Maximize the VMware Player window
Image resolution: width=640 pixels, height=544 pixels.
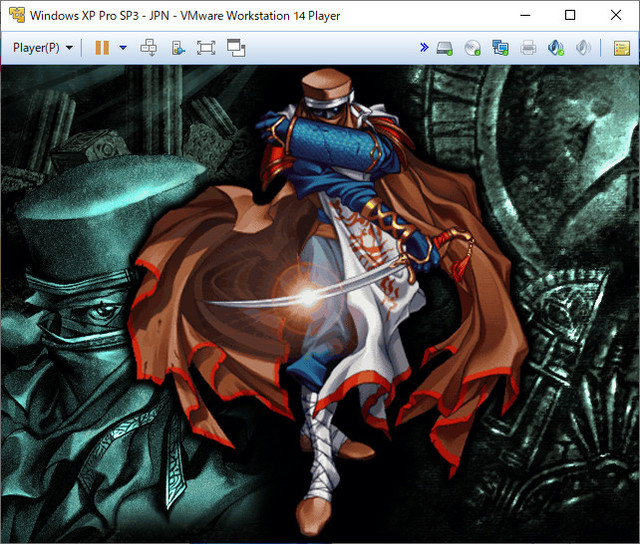[570, 16]
